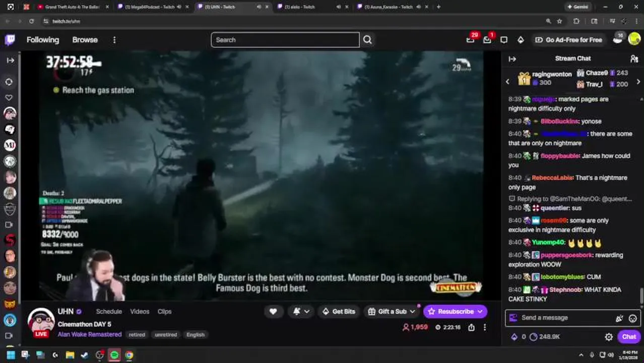Open notifications showing 29 badge
644x363 pixels.
[471, 39]
